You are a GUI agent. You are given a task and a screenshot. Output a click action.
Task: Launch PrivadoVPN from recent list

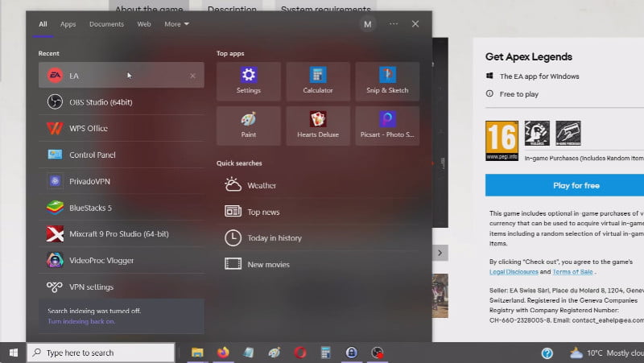(122, 181)
